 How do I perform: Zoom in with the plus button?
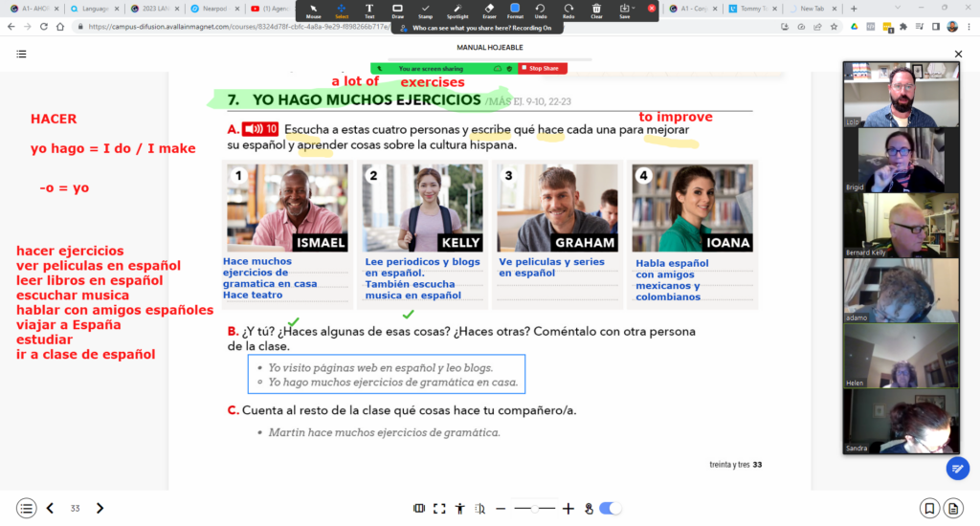[x=568, y=509]
